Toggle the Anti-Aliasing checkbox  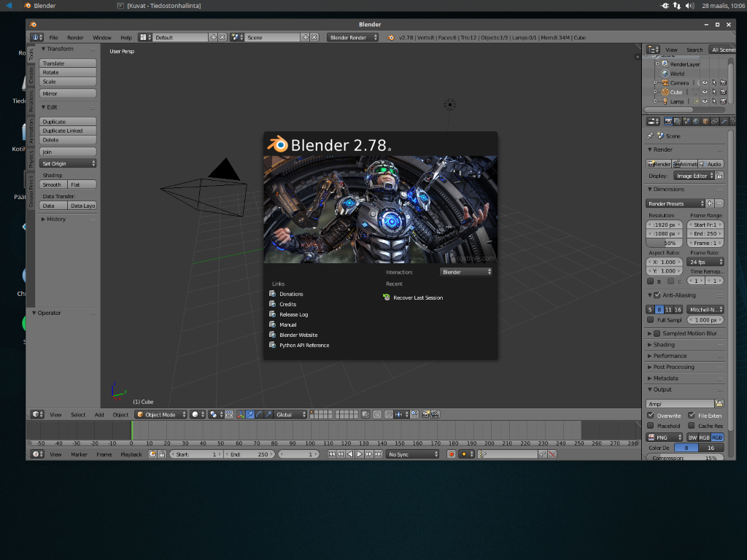pos(657,295)
